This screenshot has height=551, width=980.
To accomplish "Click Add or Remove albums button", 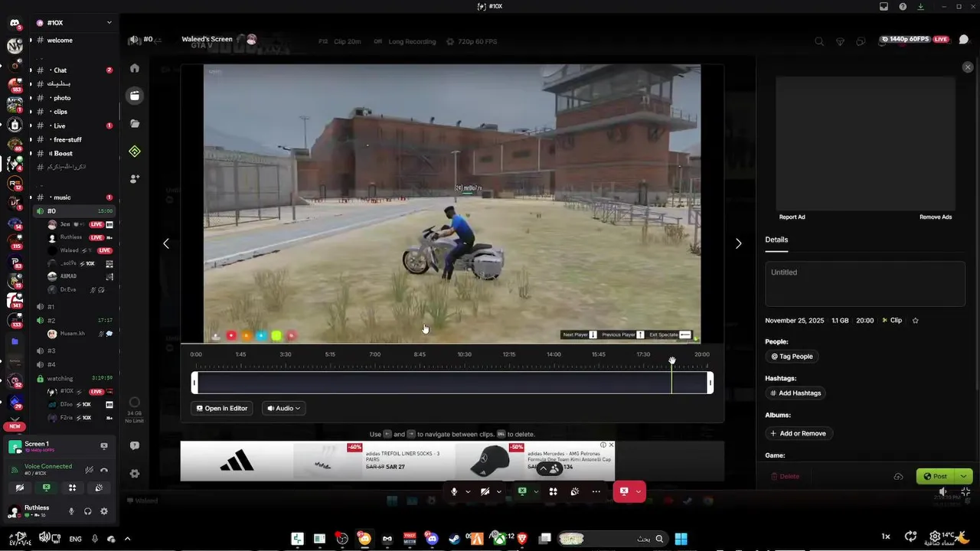I will click(799, 433).
